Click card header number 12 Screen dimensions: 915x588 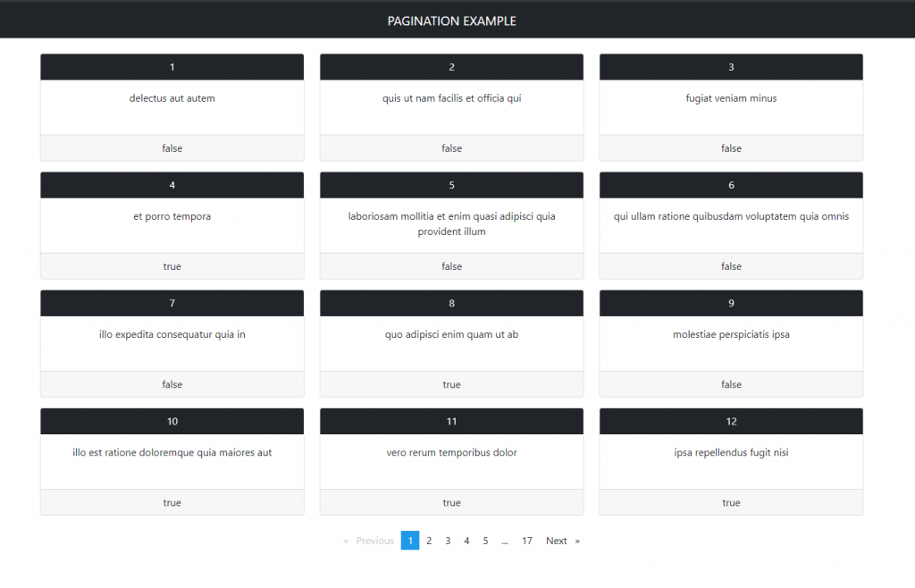point(731,421)
